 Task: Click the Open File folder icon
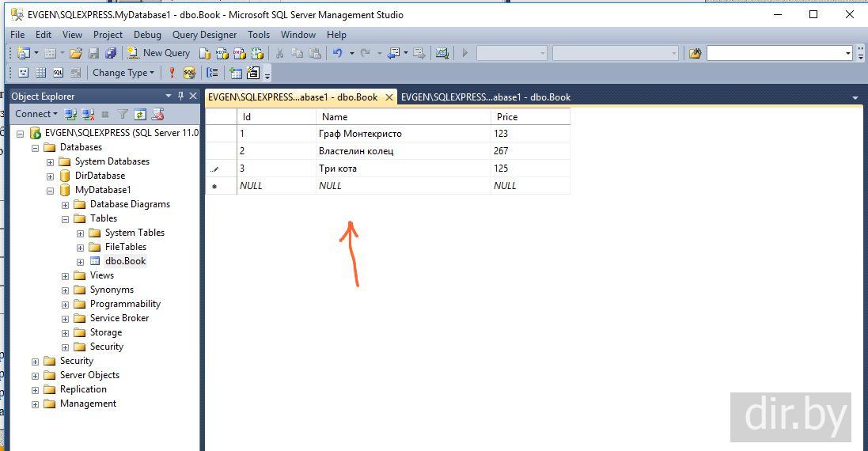76,53
